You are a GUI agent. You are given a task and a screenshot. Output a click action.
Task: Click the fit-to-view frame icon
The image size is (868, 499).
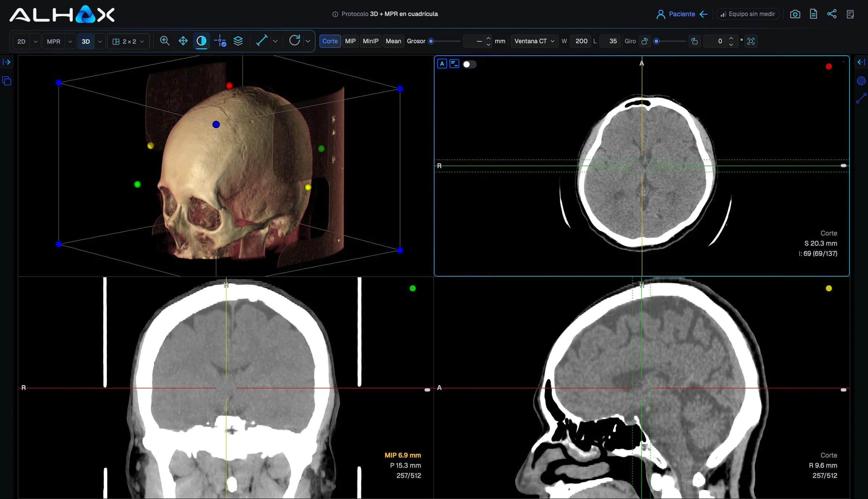(751, 41)
